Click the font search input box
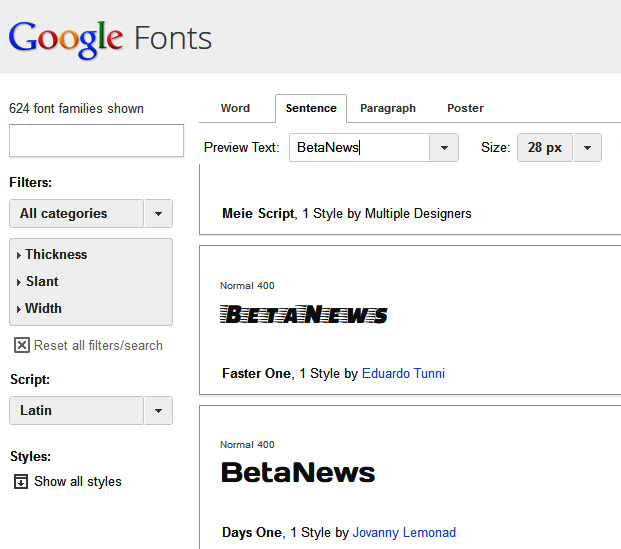Image resolution: width=621 pixels, height=549 pixels. tap(97, 141)
